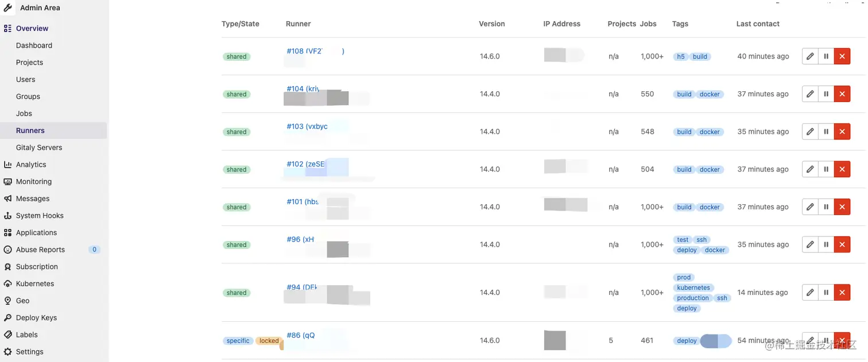868x362 pixels.
Task: Click the Admin Area wrench icon
Action: (x=8, y=8)
